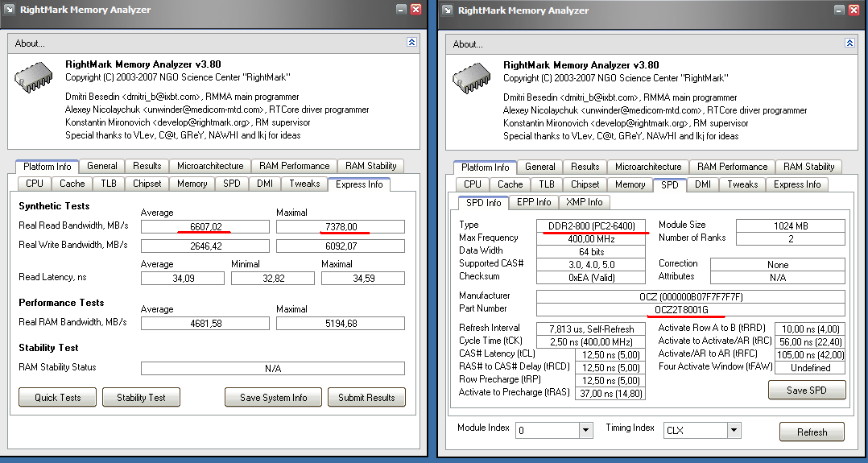Select the CPU sub-tab in left window
The image size is (868, 463).
tap(35, 184)
